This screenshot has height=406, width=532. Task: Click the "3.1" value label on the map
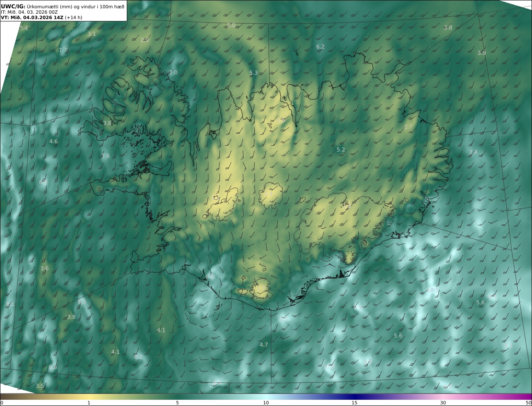[92, 34]
